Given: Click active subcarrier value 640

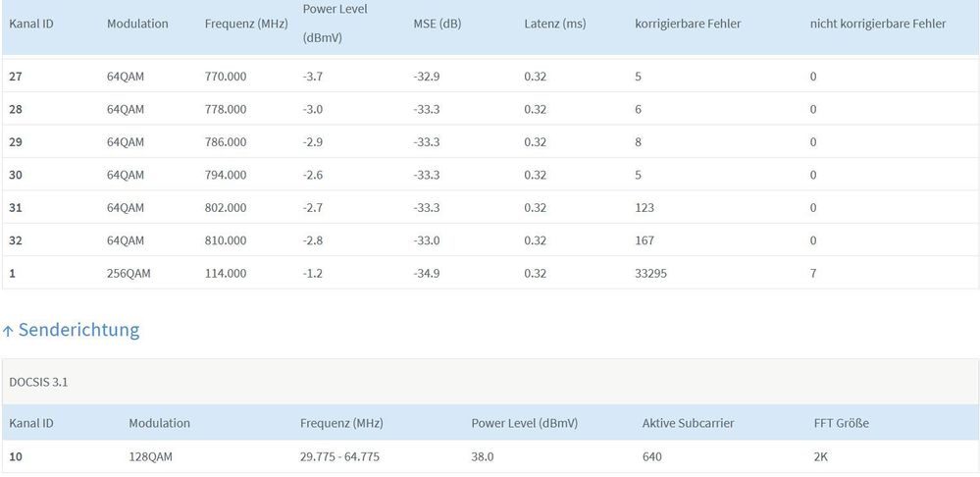Looking at the screenshot, I should pyautogui.click(x=652, y=457).
